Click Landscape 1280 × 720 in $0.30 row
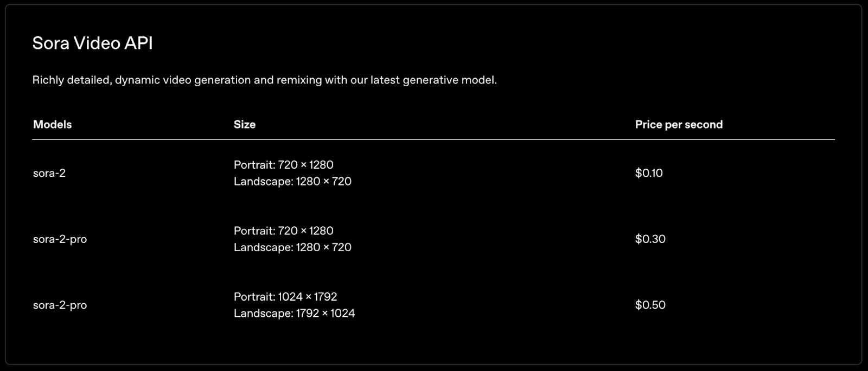The height and width of the screenshot is (371, 868). [292, 248]
